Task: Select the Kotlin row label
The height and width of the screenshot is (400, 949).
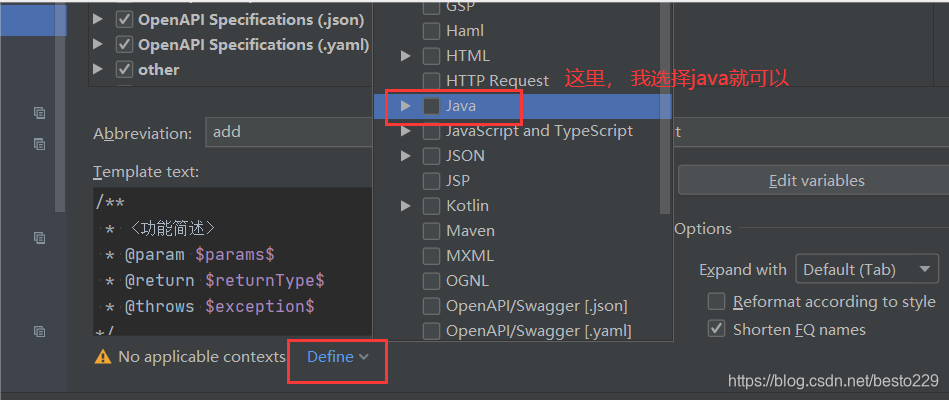Action: point(467,206)
